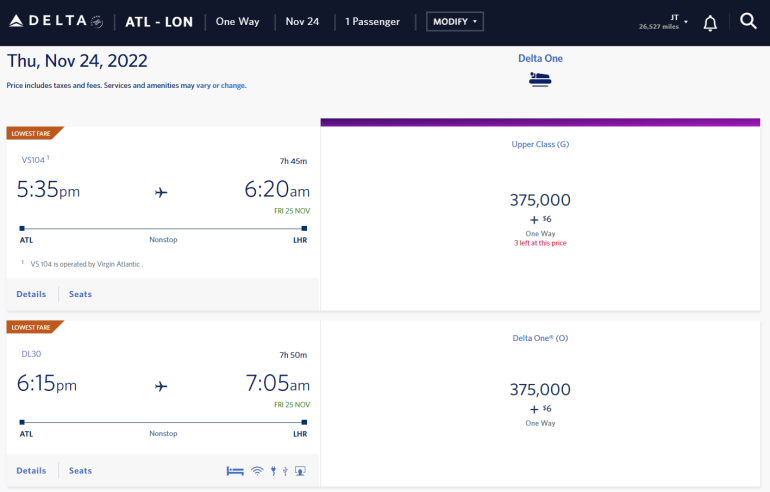Viewport: 770px width, 492px height.
Task: Open Details for flight DL30
Action: pos(31,470)
